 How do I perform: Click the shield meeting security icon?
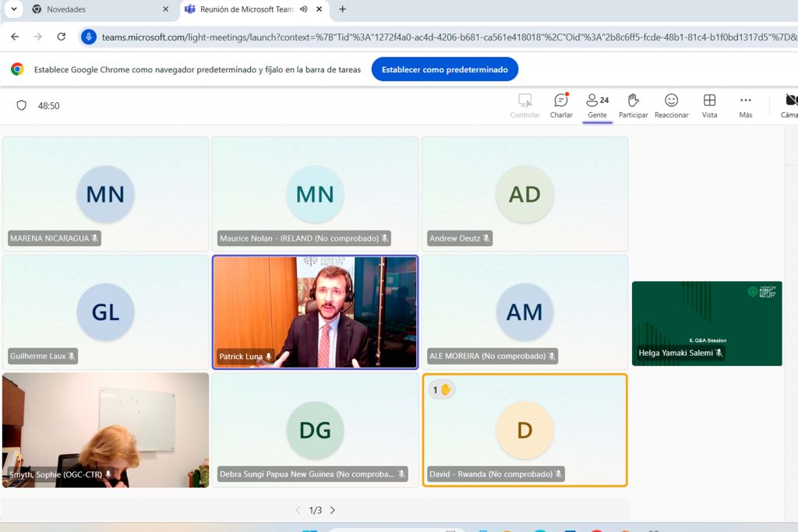(22, 105)
